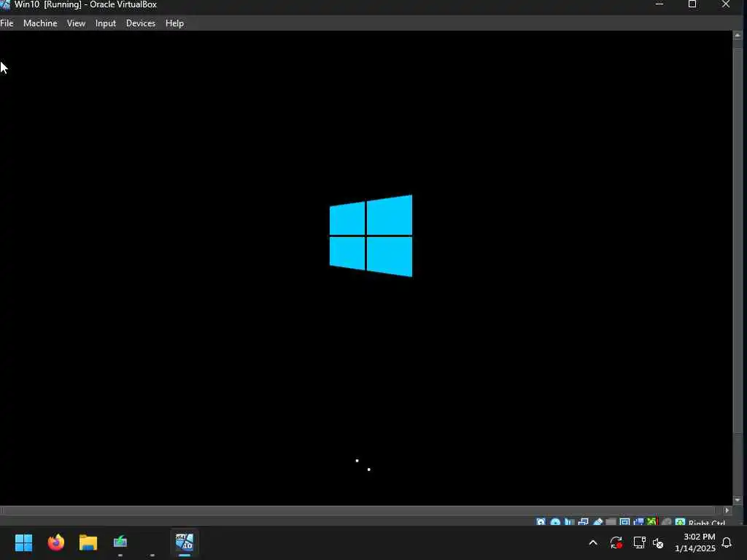Viewport: 747px width, 560px height.
Task: Click the shared folders status icon
Action: (x=611, y=522)
